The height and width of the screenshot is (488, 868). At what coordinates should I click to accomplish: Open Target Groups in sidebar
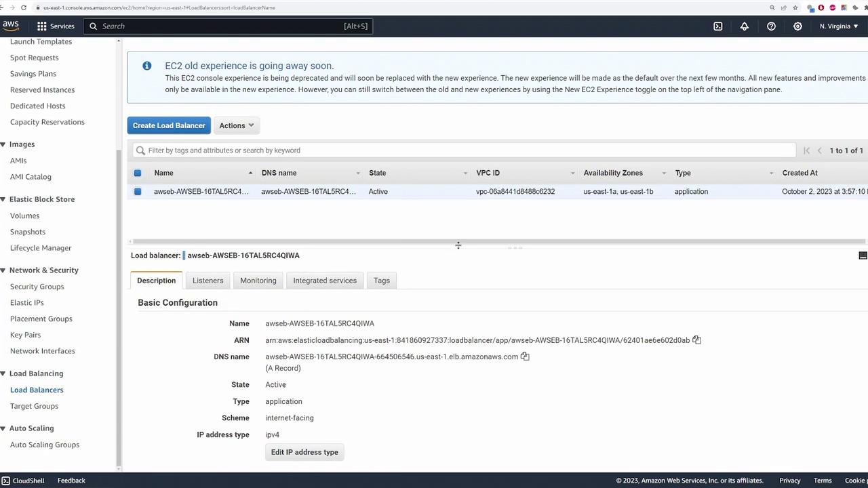coord(35,406)
